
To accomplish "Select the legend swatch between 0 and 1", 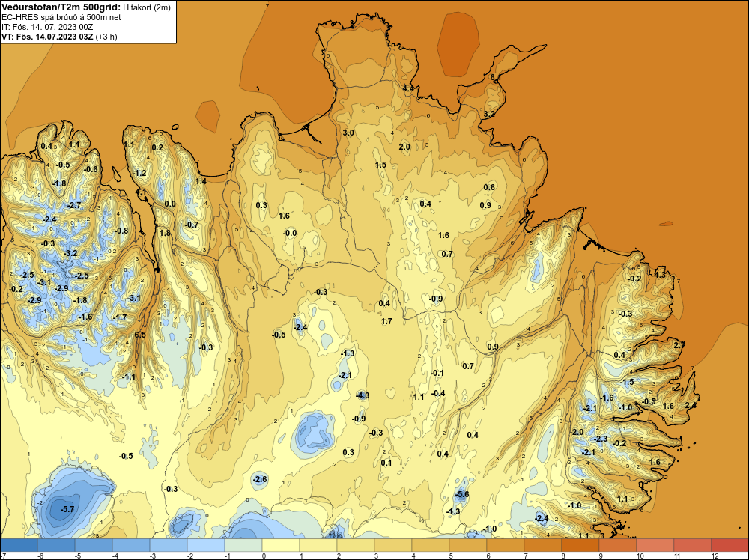I will 281,545.
